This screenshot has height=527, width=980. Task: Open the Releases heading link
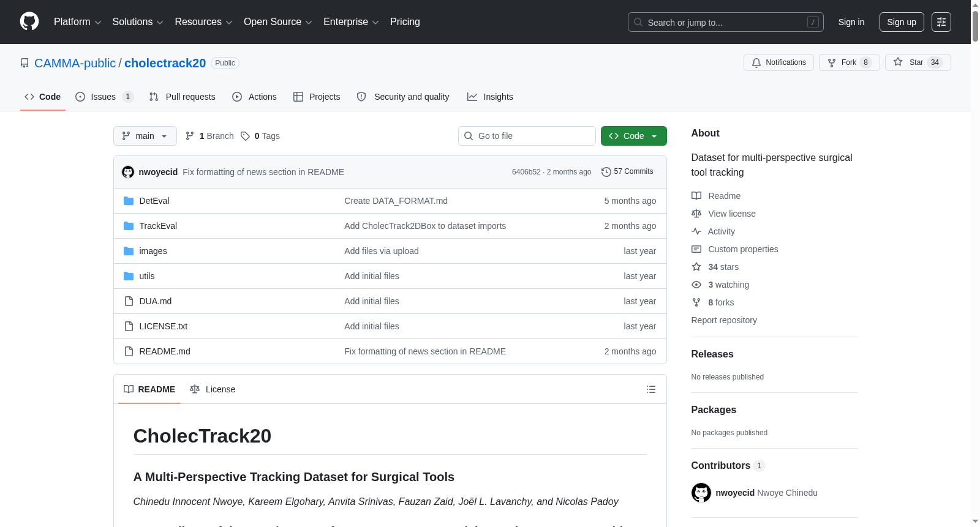click(x=712, y=354)
